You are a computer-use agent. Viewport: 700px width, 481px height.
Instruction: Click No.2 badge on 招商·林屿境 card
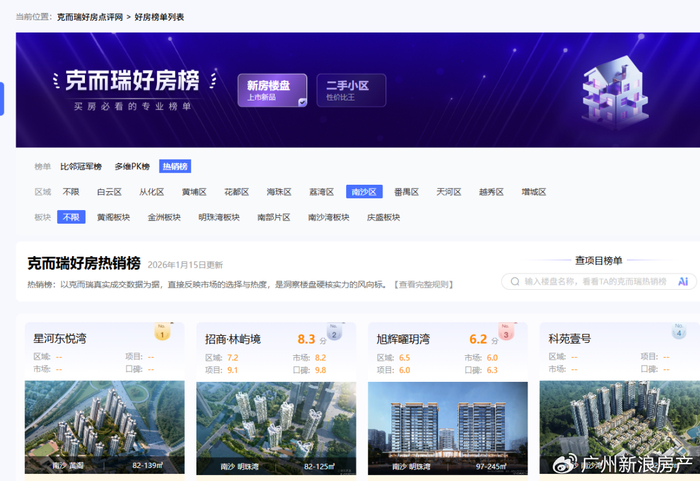coord(334,332)
